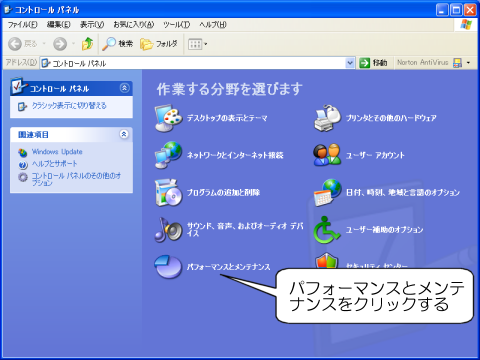Click 日付、時刻、地域と言語のオプション text link
Screen dimensions: 480x360
pos(403,192)
